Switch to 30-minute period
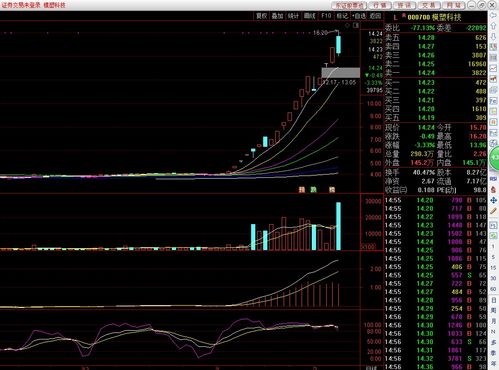Image resolution: width=499 pixels, height=370 pixels. 493,278
